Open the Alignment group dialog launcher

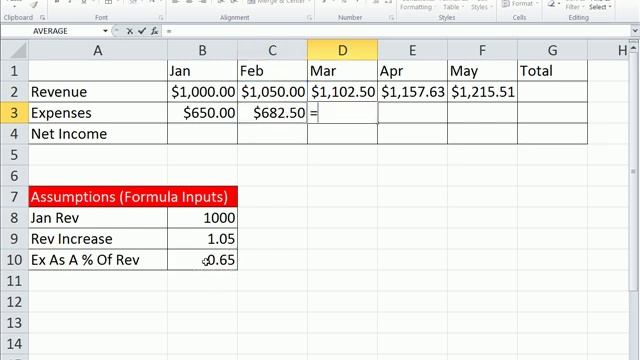pyautogui.click(x=309, y=18)
